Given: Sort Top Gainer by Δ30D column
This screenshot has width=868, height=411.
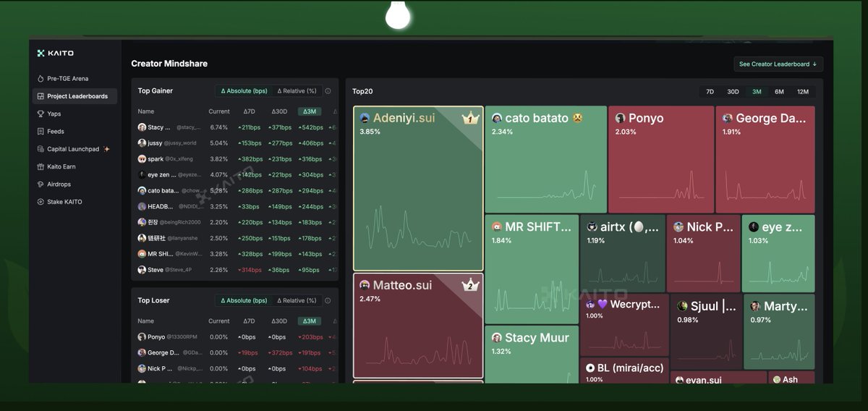Looking at the screenshot, I should click(x=279, y=111).
